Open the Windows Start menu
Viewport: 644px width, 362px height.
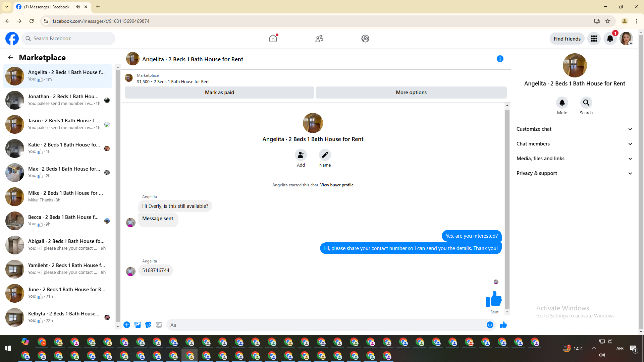point(8,348)
